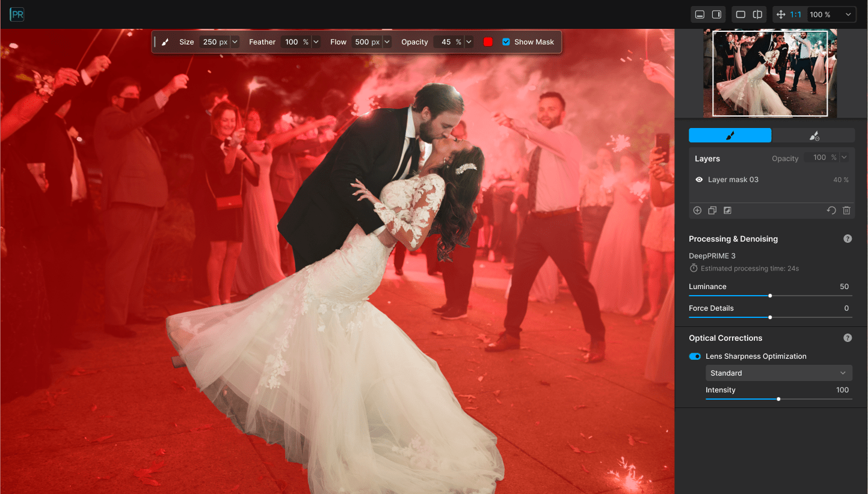Adjust the Luminance slider
868x494 pixels.
pos(770,296)
